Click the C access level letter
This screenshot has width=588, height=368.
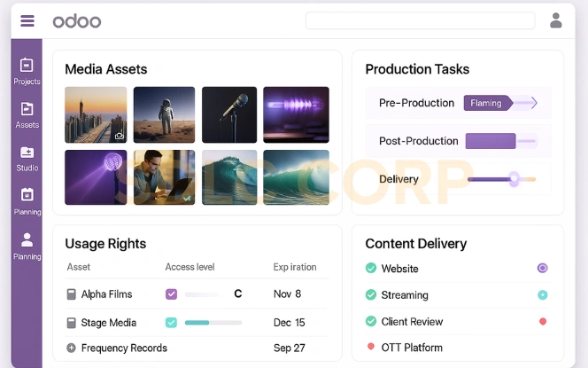point(237,294)
